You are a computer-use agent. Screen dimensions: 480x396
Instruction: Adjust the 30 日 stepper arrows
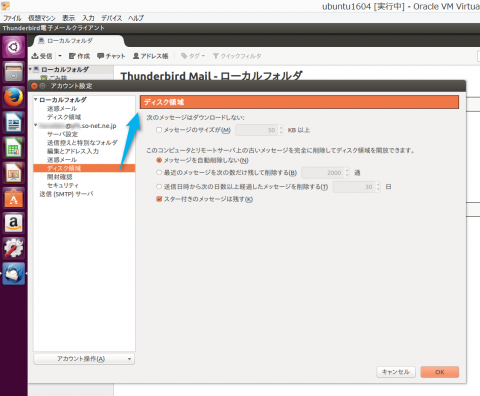(378, 187)
